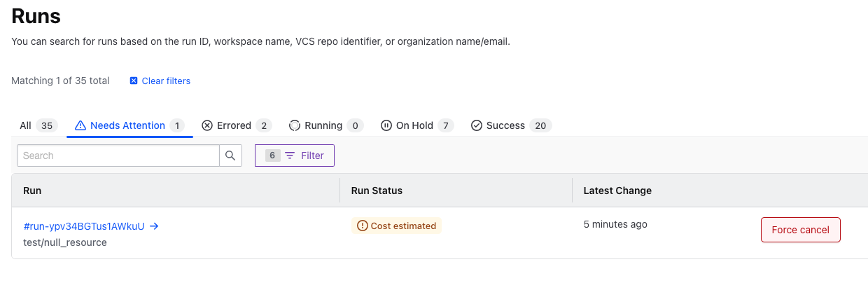The height and width of the screenshot is (283, 868).
Task: Click the Run Status column header
Action: [377, 191]
